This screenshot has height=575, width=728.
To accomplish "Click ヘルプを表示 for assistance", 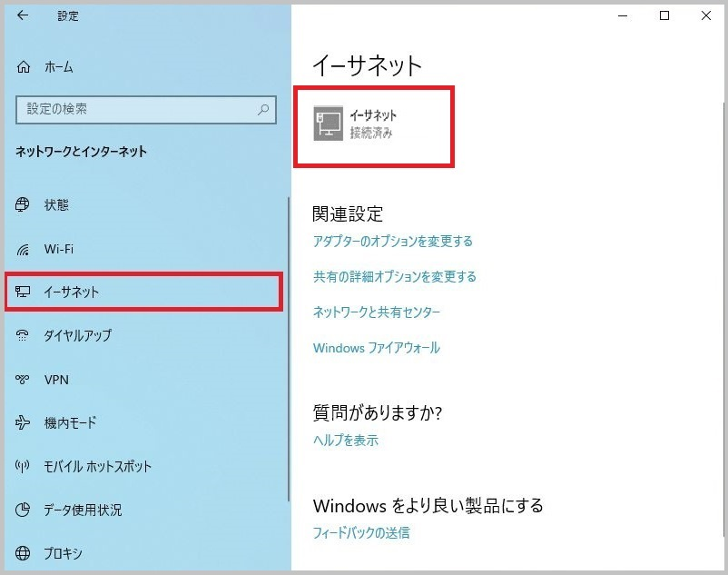I will 347,441.
